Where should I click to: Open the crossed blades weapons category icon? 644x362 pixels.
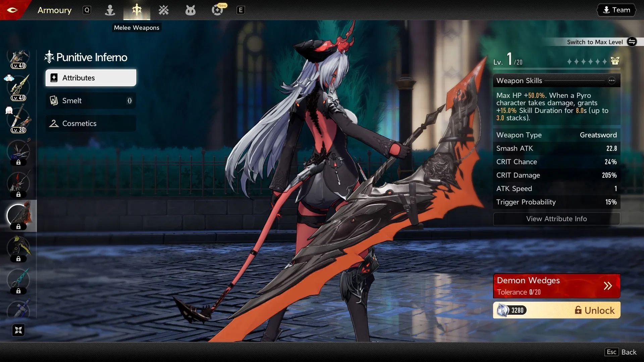[x=163, y=10]
